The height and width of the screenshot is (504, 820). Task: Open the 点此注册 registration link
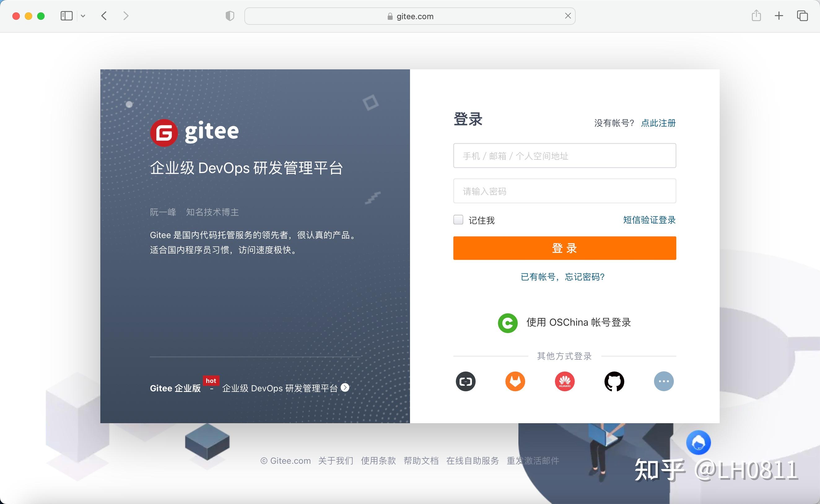tap(658, 123)
